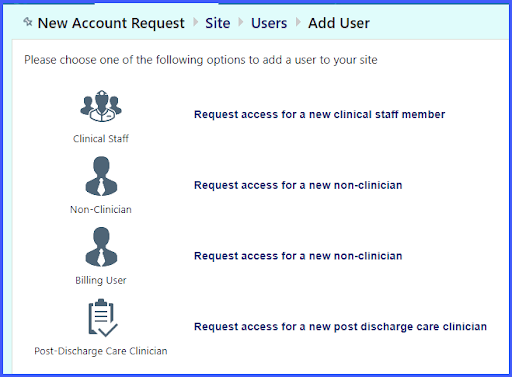The image size is (512, 377).
Task: Select the Non-Clinician person icon
Action: point(101,176)
